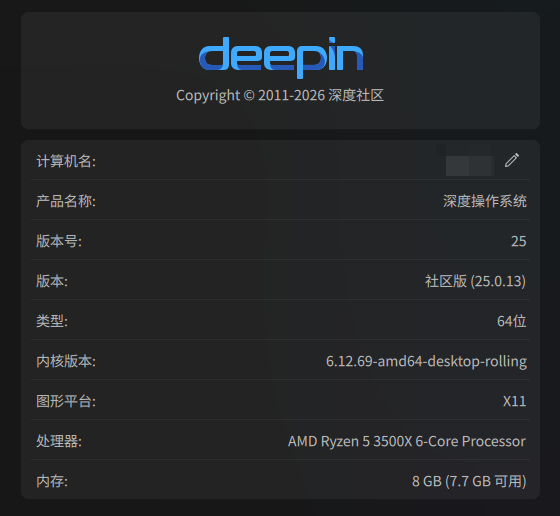Click the 计算机名 label
The image size is (560, 516).
pos(66,161)
